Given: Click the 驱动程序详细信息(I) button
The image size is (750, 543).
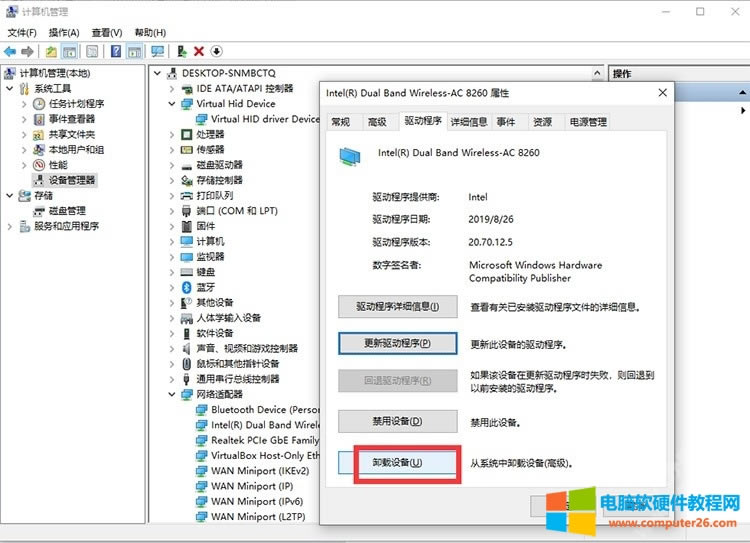Looking at the screenshot, I should click(397, 307).
